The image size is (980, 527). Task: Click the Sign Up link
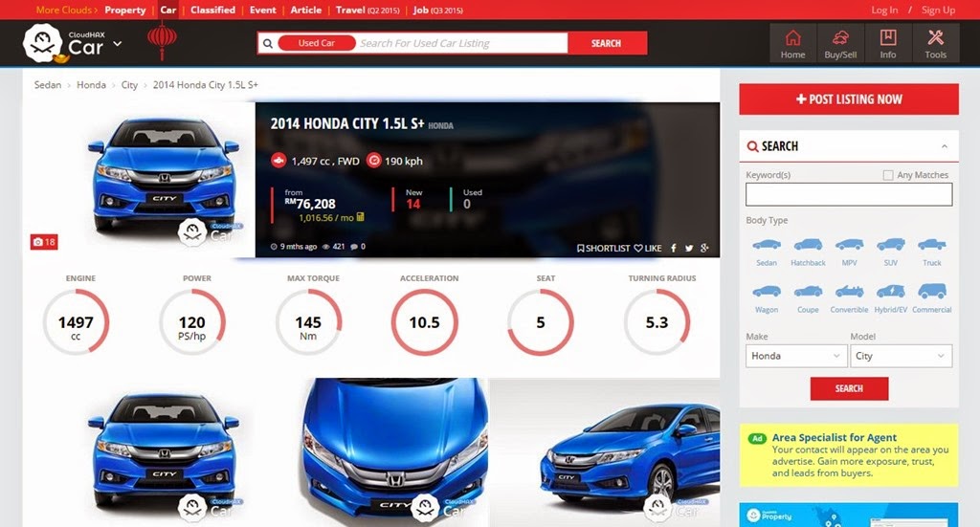tap(938, 10)
